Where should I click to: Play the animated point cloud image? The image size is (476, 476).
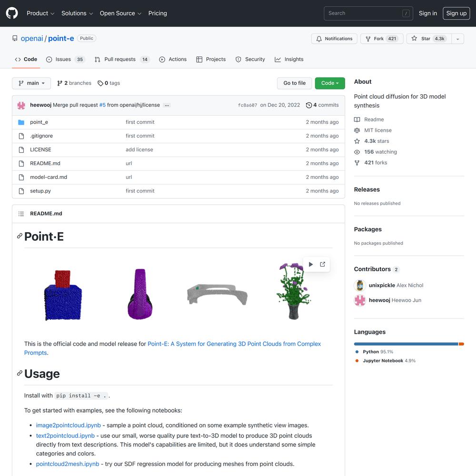(x=310, y=264)
